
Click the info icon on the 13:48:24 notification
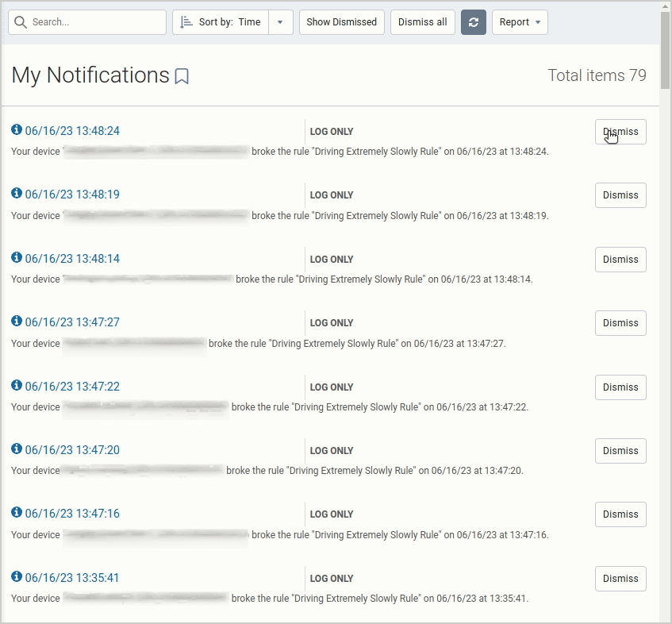[x=16, y=129]
